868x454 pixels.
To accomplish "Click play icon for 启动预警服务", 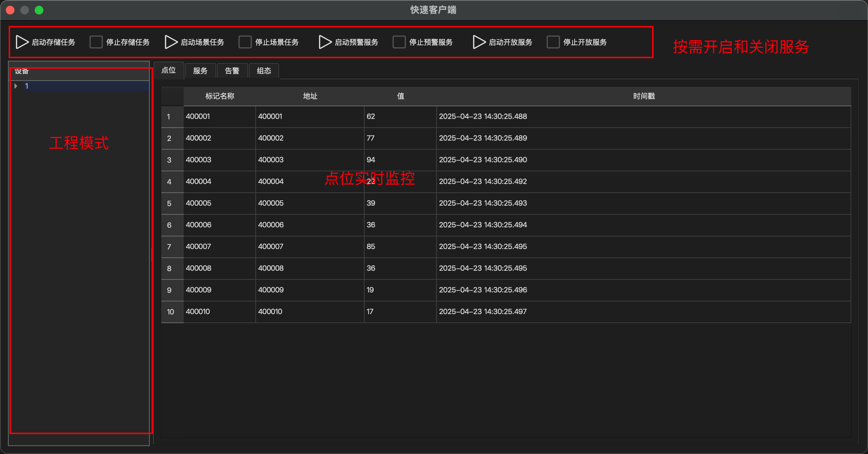I will pos(325,42).
